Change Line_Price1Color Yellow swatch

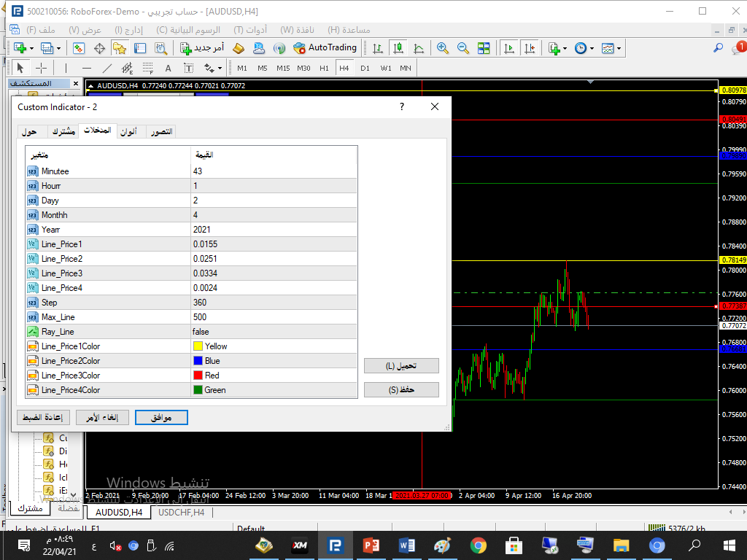point(198,346)
